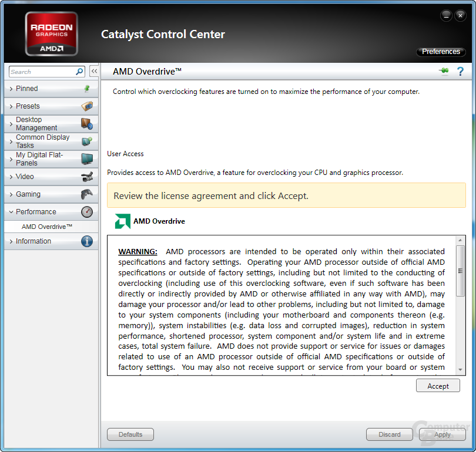Expand the Information section
Viewport: 476px width, 452px height.
pyautogui.click(x=51, y=241)
